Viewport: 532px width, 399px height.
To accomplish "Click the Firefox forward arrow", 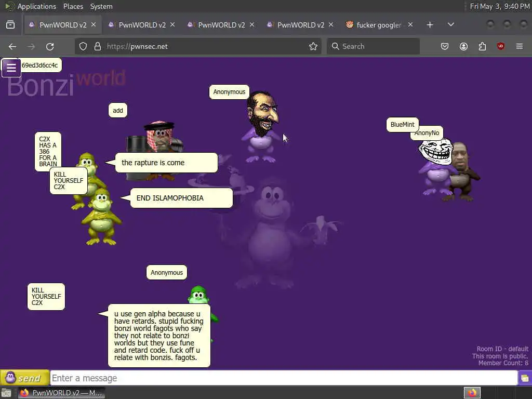I will (31, 46).
